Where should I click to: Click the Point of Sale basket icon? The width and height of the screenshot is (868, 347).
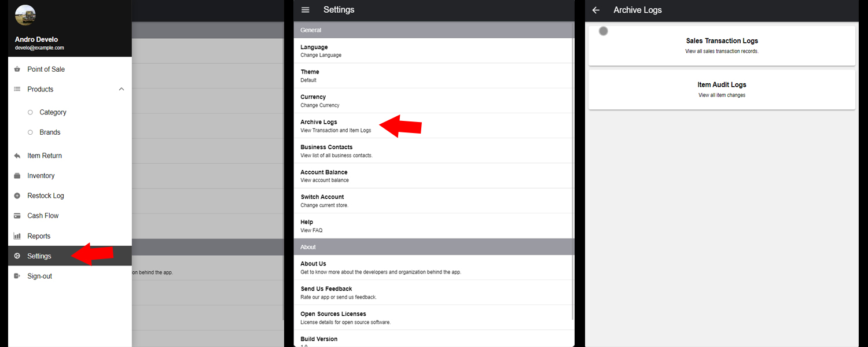[17, 69]
